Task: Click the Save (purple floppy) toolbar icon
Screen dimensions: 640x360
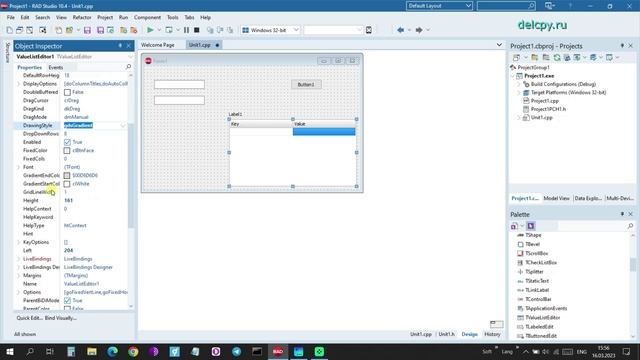Action: pyautogui.click(x=87, y=30)
